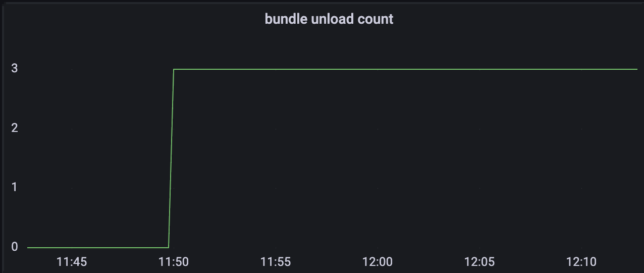The width and height of the screenshot is (644, 273).
Task: Click the green line directly above 12:10
Action: click(581, 69)
